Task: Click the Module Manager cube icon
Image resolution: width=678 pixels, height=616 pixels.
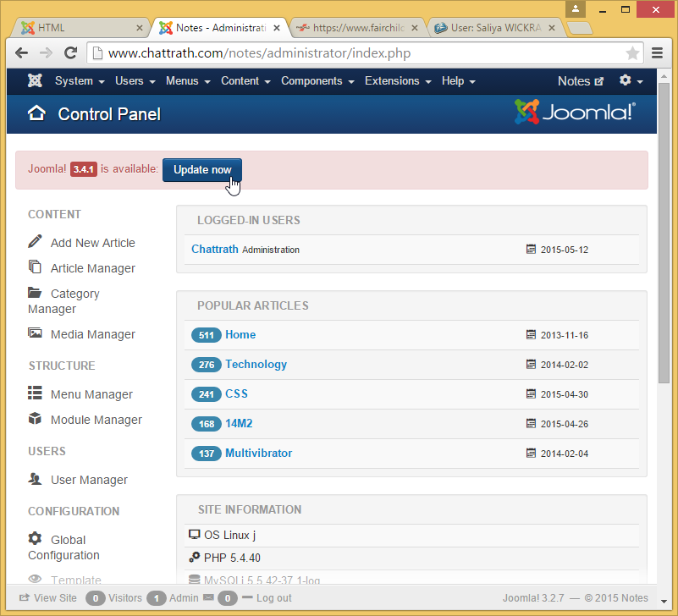Action: [35, 419]
